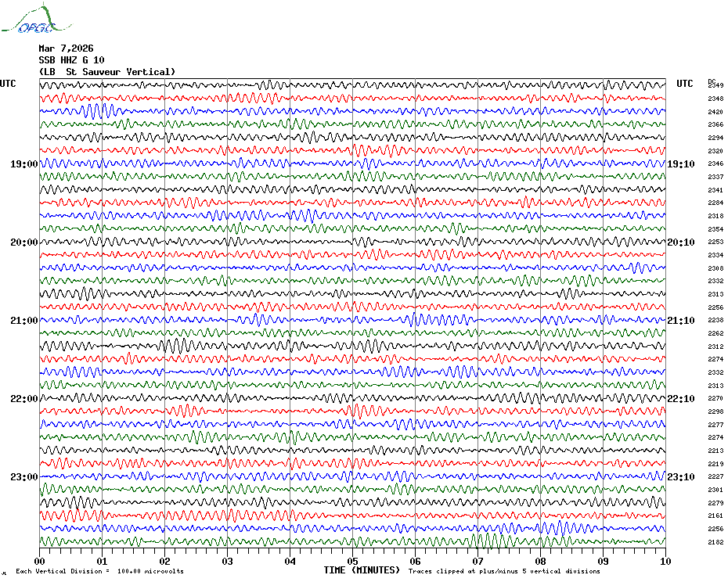Click the DC offset value 2161
The width and height of the screenshot is (728, 582).
click(715, 516)
